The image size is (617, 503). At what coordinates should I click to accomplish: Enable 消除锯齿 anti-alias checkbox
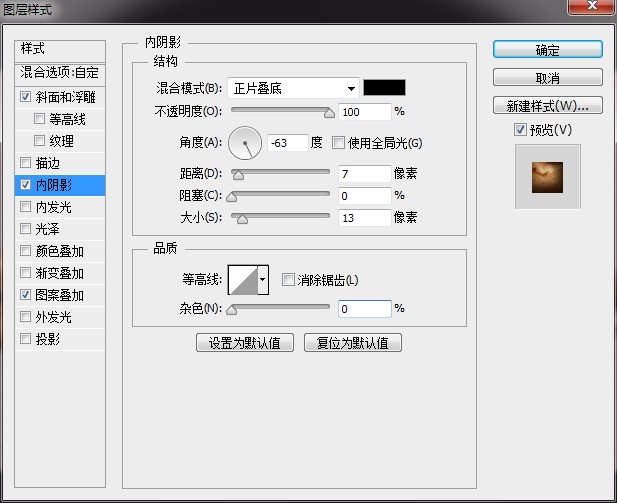288,280
